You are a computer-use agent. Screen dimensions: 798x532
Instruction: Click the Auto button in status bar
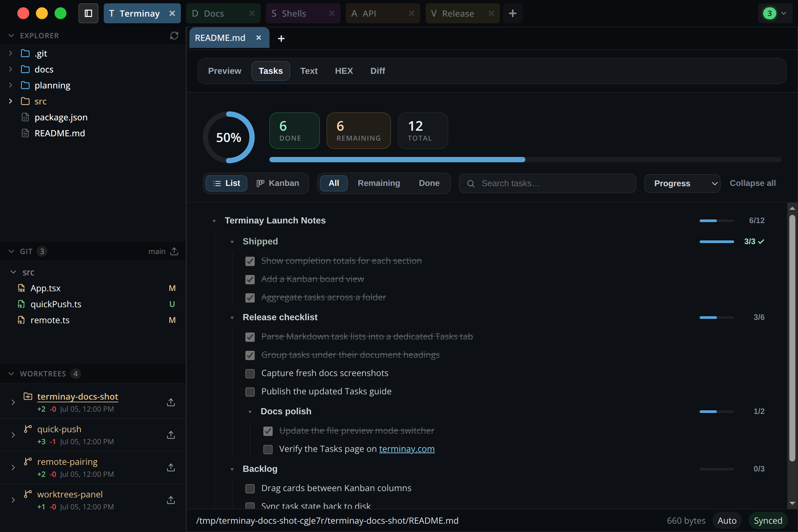pyautogui.click(x=727, y=520)
